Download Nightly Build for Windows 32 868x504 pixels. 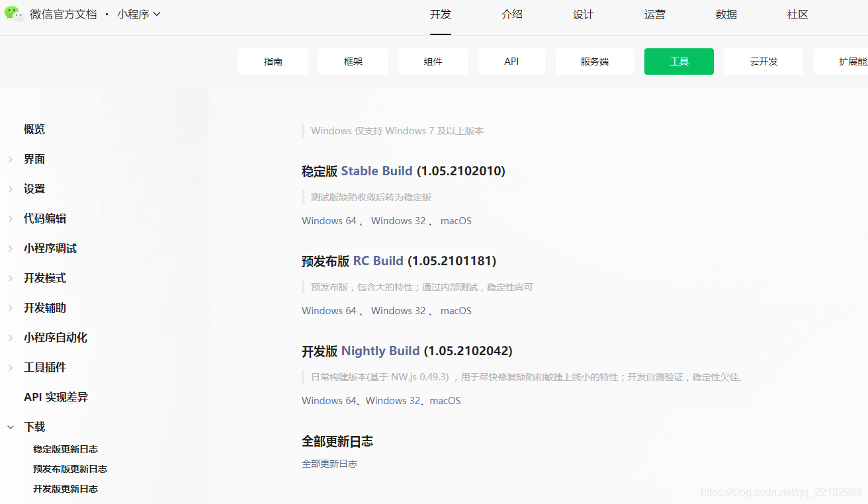pos(393,401)
